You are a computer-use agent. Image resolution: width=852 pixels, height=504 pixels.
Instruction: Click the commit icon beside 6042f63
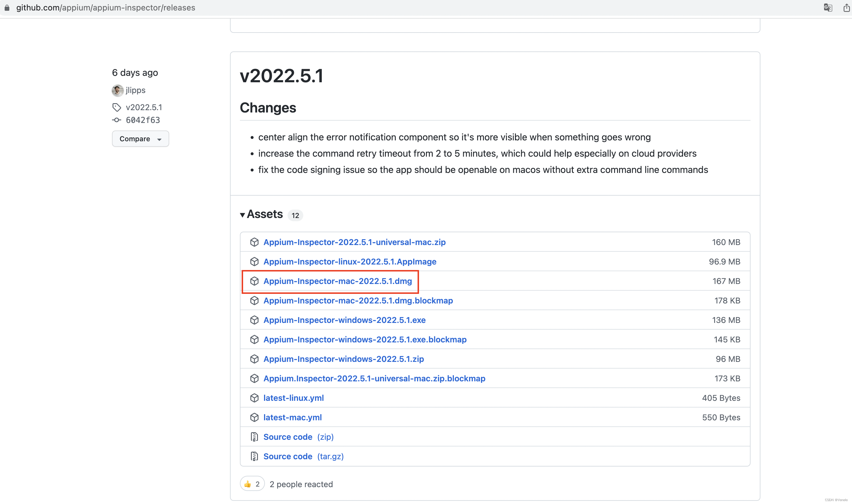(117, 120)
